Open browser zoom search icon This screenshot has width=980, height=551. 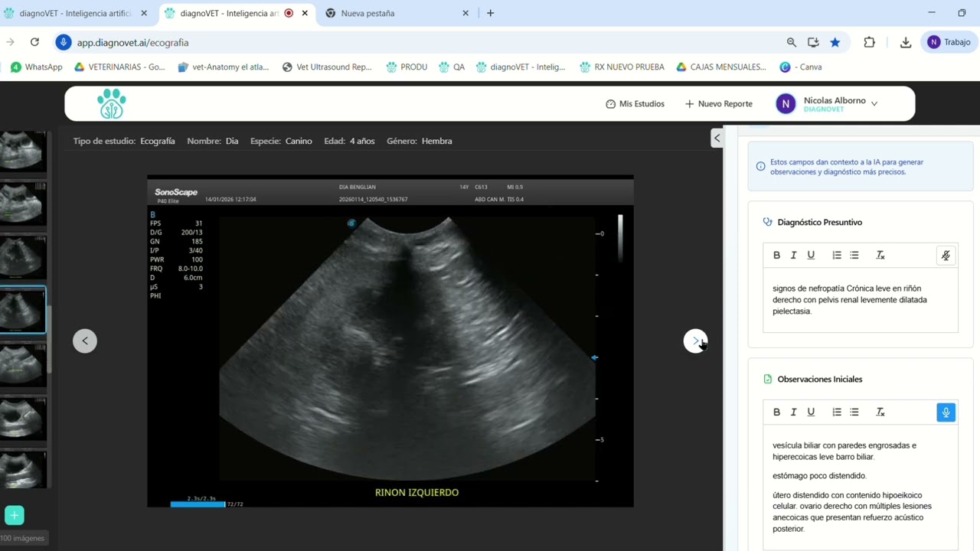tap(791, 42)
